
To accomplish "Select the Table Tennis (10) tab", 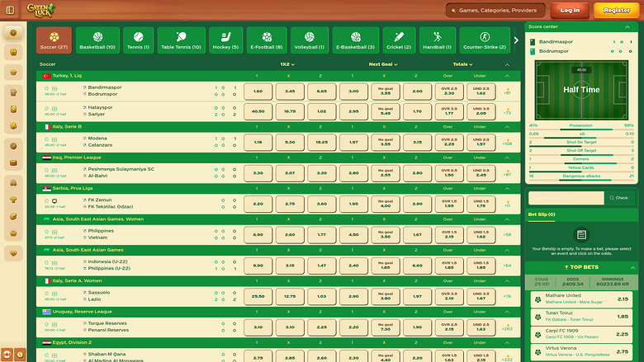I will (x=181, y=40).
